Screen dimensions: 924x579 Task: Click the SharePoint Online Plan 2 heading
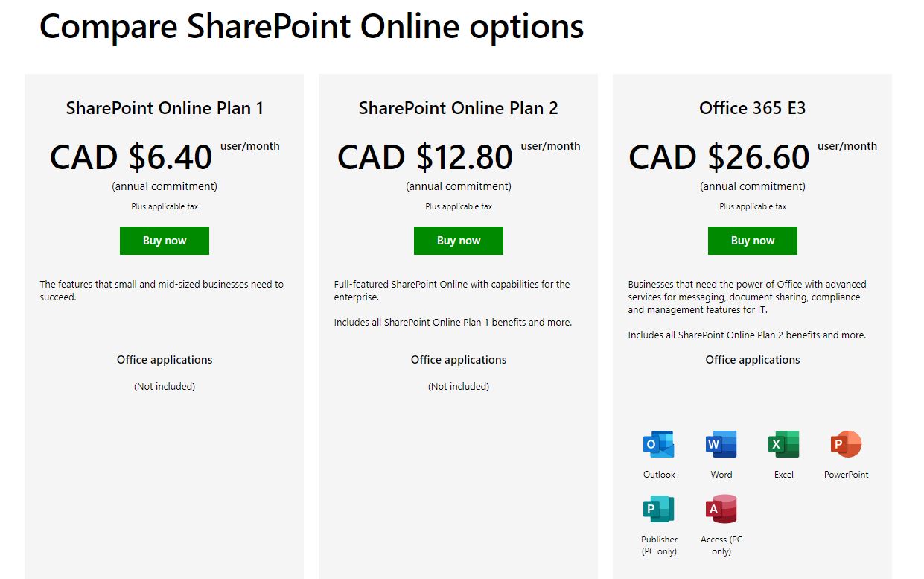(x=459, y=108)
